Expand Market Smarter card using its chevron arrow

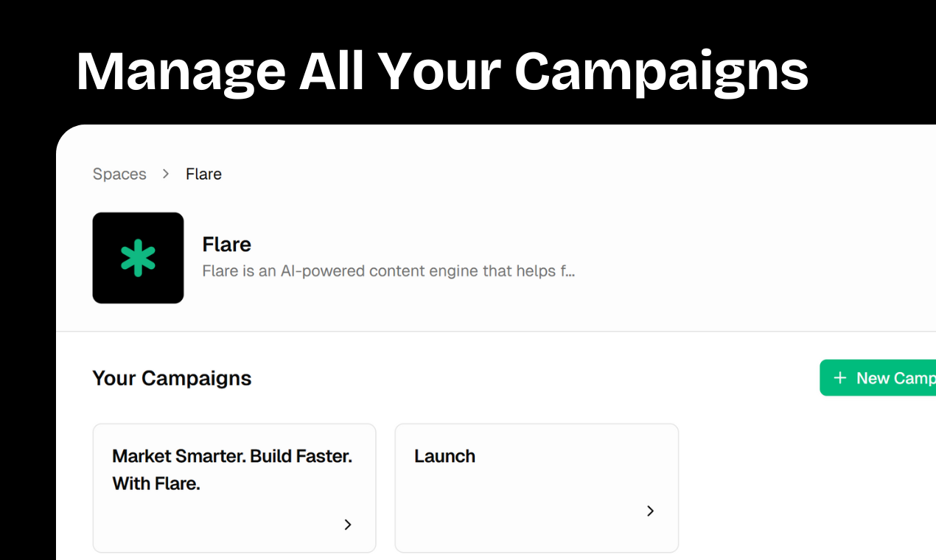tap(348, 525)
